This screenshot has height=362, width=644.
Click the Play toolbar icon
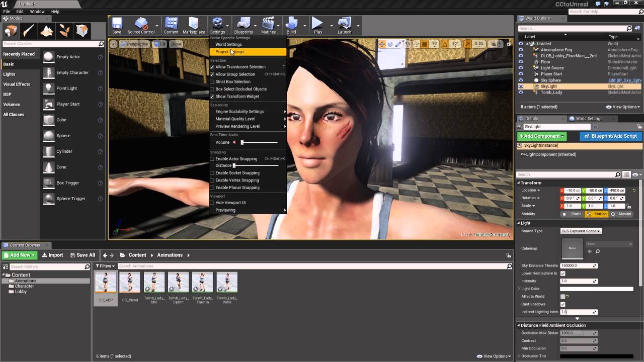pos(318,26)
